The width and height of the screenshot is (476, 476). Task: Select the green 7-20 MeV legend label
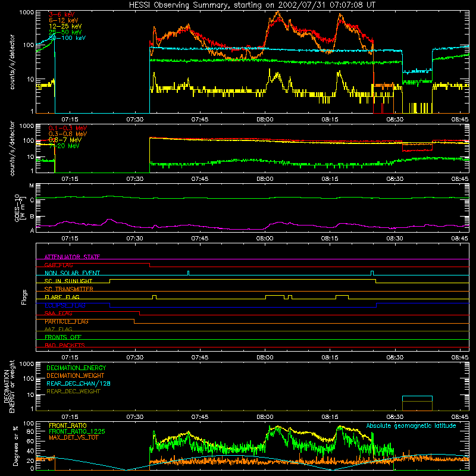[x=64, y=146]
